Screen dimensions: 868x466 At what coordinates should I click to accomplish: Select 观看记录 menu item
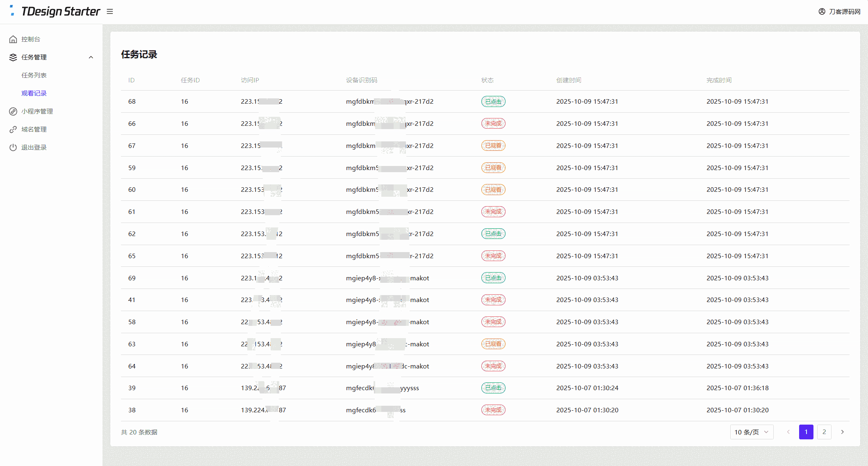tap(34, 93)
